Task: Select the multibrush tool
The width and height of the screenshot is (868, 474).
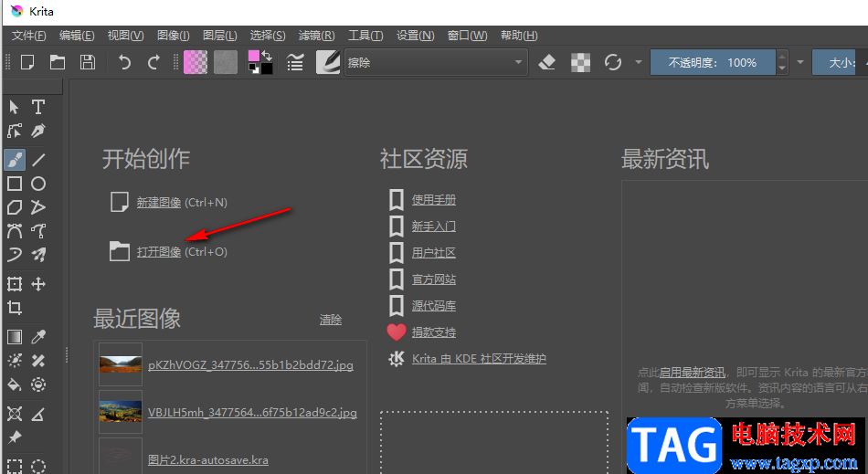Action: [38, 255]
